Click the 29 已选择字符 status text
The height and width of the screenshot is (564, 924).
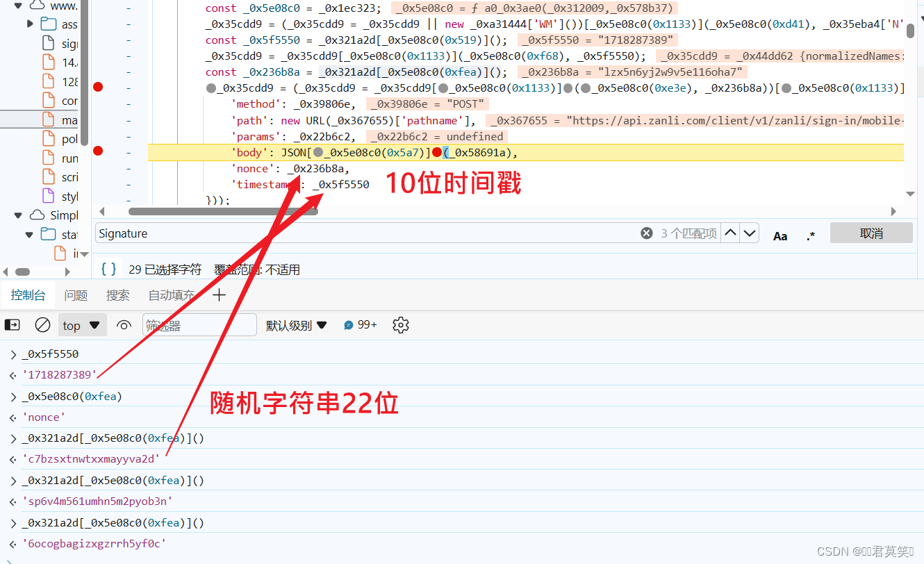[x=165, y=269]
